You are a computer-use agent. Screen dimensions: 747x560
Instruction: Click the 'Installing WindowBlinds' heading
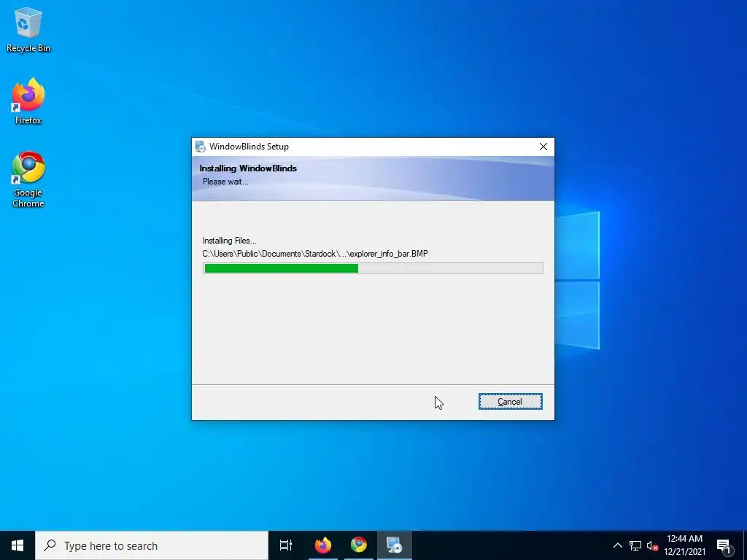(248, 168)
